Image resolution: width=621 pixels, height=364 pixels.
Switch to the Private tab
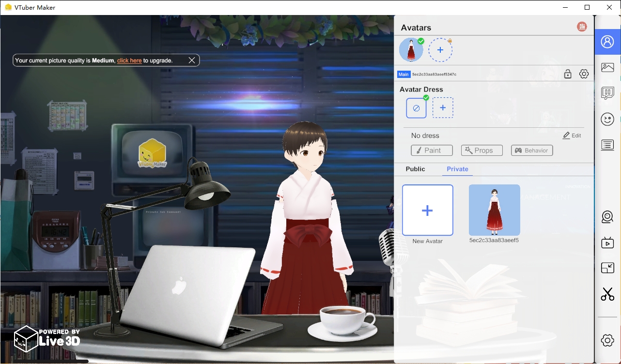pos(457,169)
